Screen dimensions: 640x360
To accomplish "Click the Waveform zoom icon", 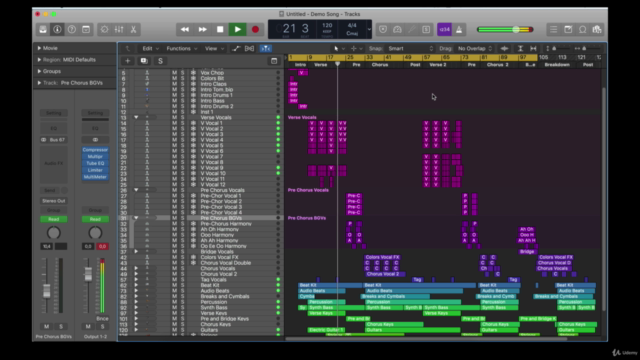I will point(504,49).
